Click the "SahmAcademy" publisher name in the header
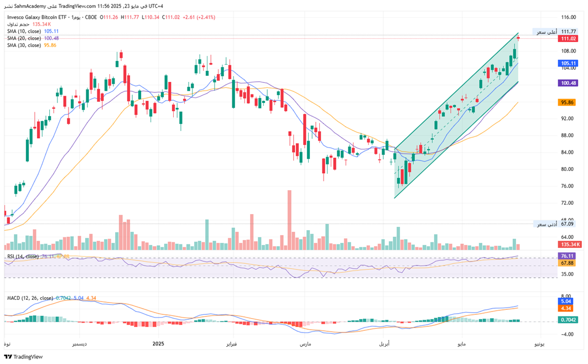Viewport: 588px width, 364px height. (x=30, y=7)
